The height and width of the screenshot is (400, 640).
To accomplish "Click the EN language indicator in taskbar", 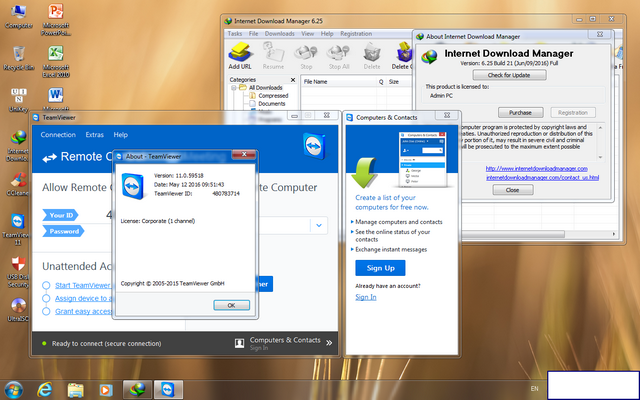I will point(534,389).
